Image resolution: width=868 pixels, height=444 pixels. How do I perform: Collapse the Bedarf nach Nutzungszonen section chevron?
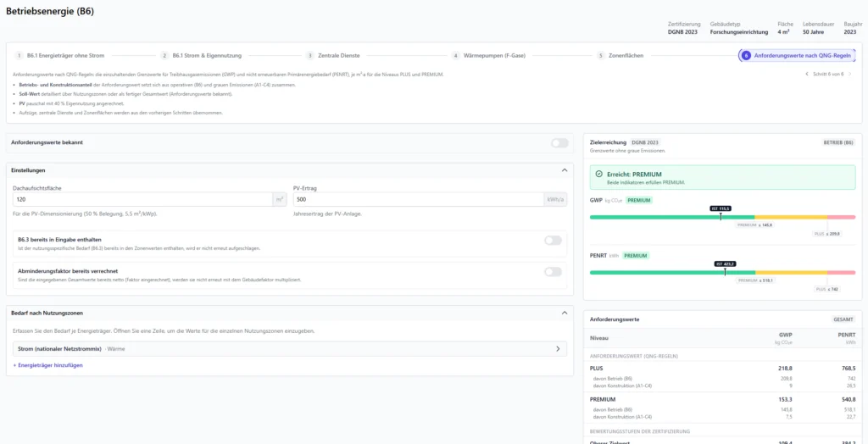[x=564, y=313]
